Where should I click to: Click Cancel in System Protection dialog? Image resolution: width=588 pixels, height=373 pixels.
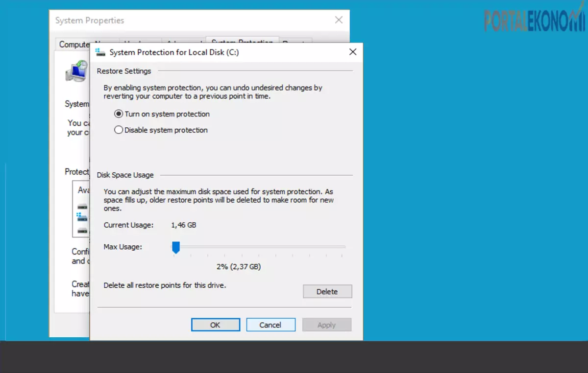tap(270, 325)
